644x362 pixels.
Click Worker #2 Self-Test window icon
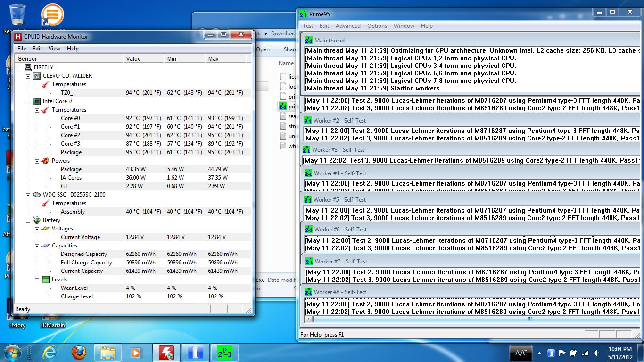tap(309, 121)
